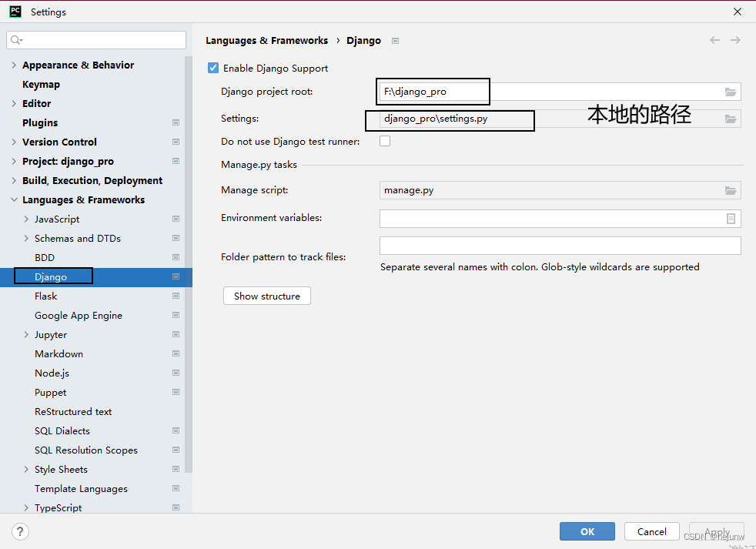This screenshot has width=756, height=549.
Task: Select Template Languages settings
Action: click(x=81, y=489)
